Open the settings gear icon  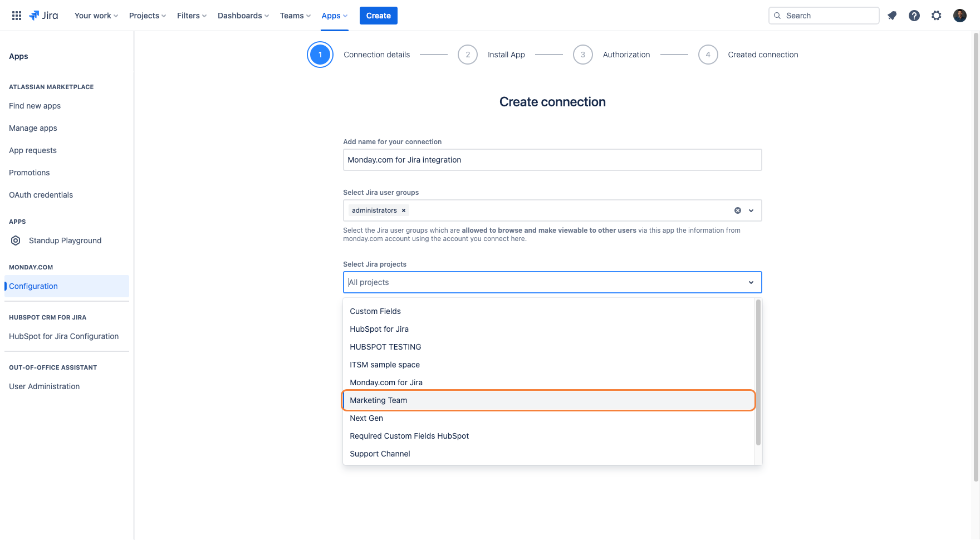[x=937, y=16]
